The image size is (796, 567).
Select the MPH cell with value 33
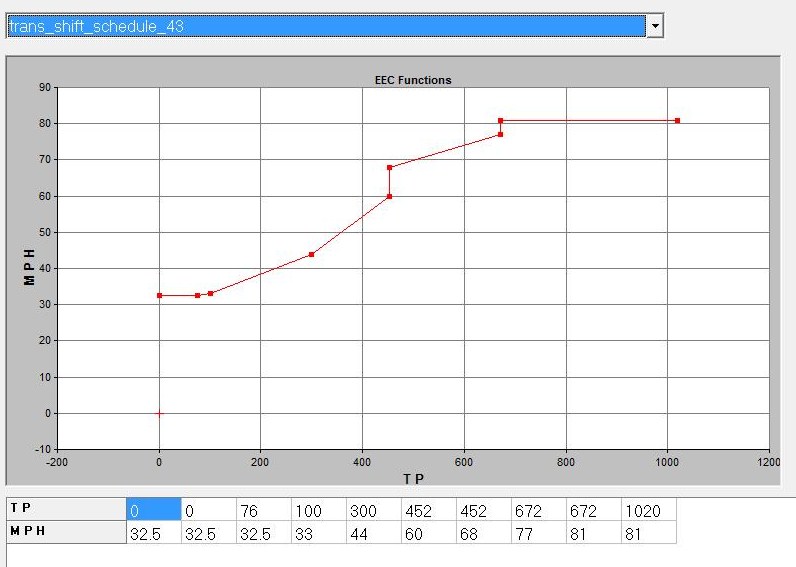point(319,532)
